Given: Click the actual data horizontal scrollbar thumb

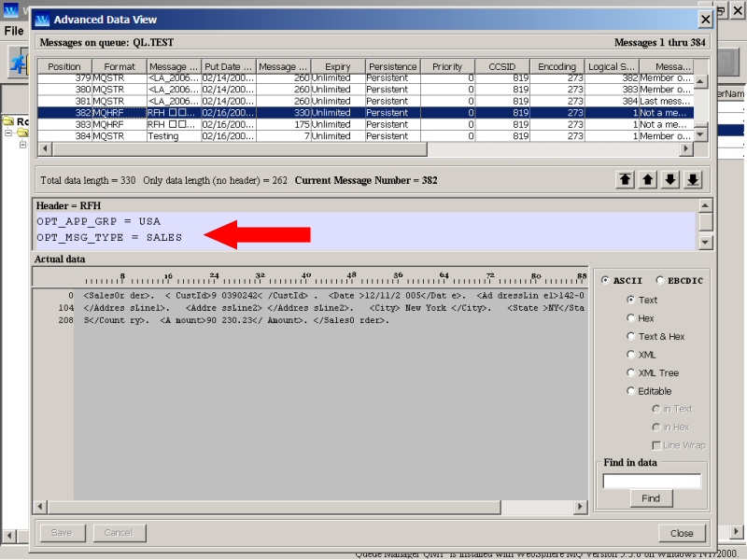Looking at the screenshot, I should click(x=274, y=507).
